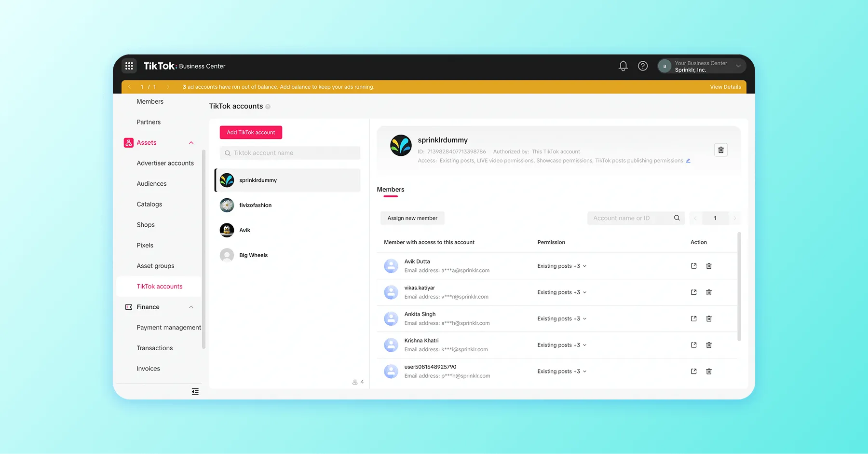Open Ankita Singh's member details icon
Screen dimensions: 868x454
(x=693, y=319)
